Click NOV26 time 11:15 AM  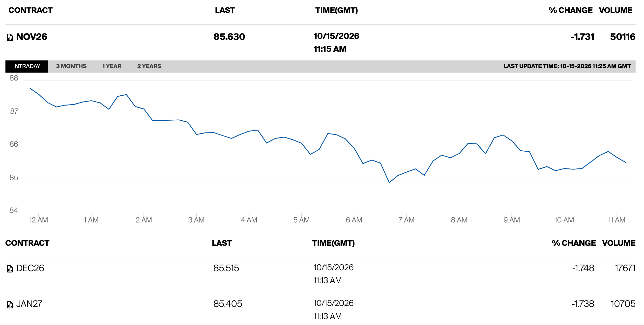point(330,49)
